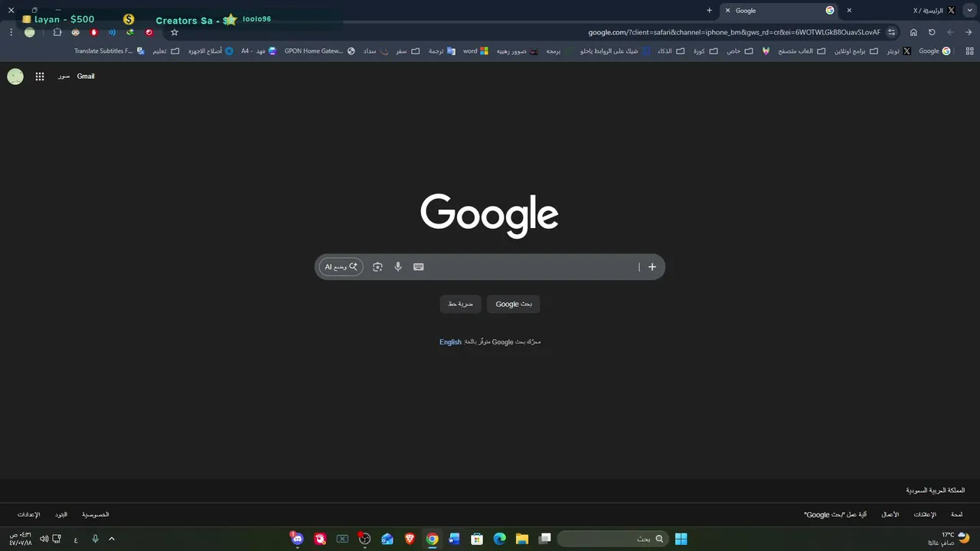Open the word bookmark

pyautogui.click(x=475, y=51)
